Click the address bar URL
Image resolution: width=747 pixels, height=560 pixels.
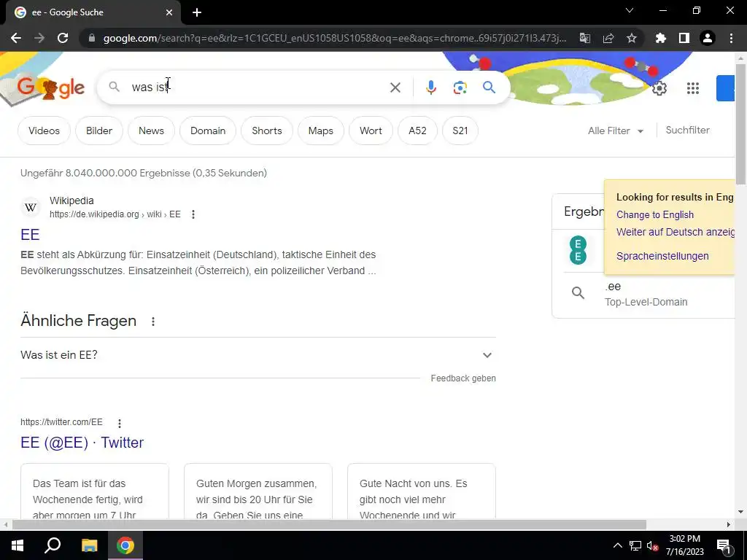(334, 38)
